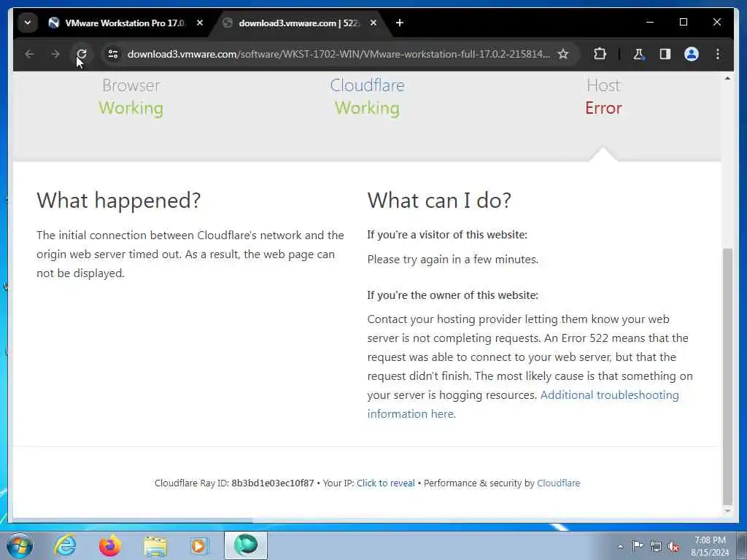Open the Chrome three-dot menu
The width and height of the screenshot is (747, 560).
718,54
